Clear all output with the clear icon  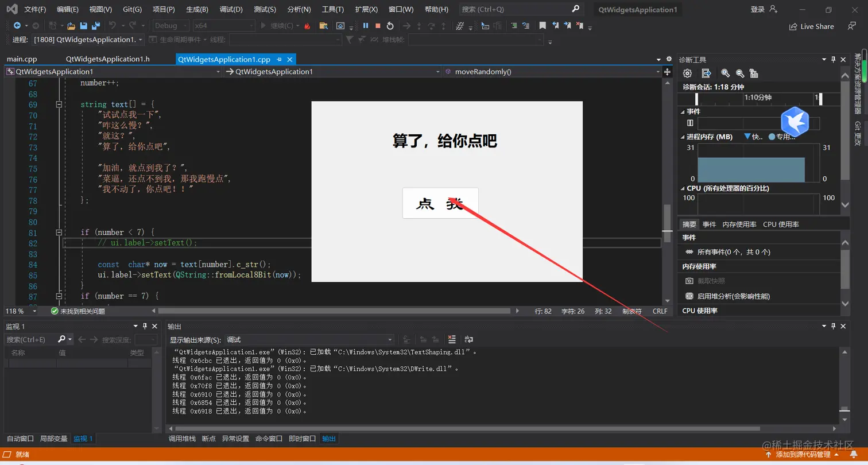tap(452, 339)
